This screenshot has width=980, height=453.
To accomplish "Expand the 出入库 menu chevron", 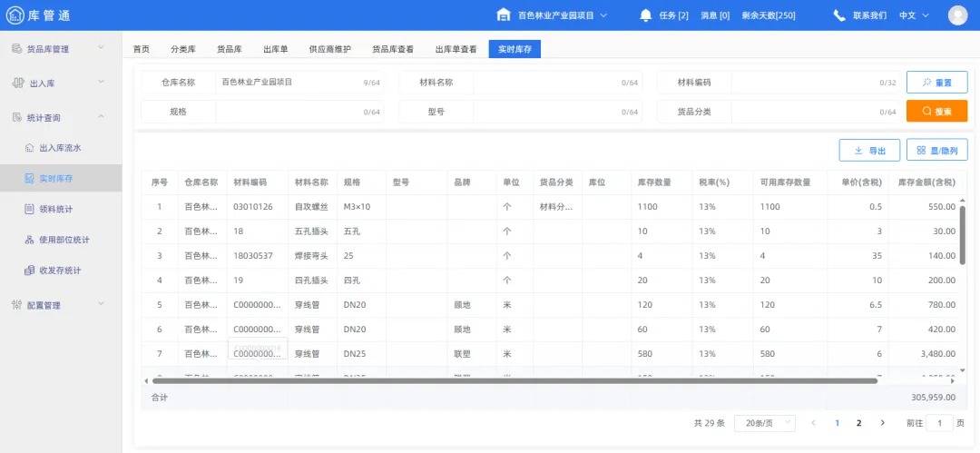I will point(102,82).
